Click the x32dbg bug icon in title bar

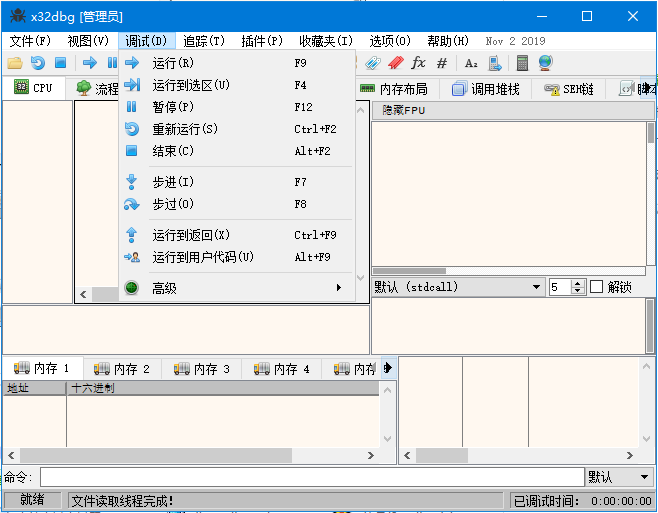[18, 16]
